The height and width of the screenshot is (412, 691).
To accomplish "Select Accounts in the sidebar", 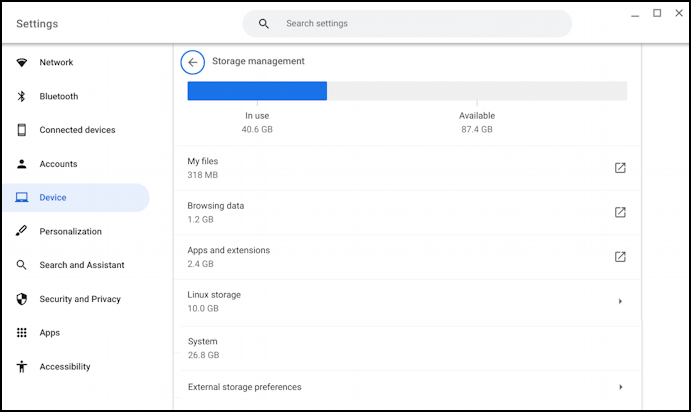I will point(58,164).
